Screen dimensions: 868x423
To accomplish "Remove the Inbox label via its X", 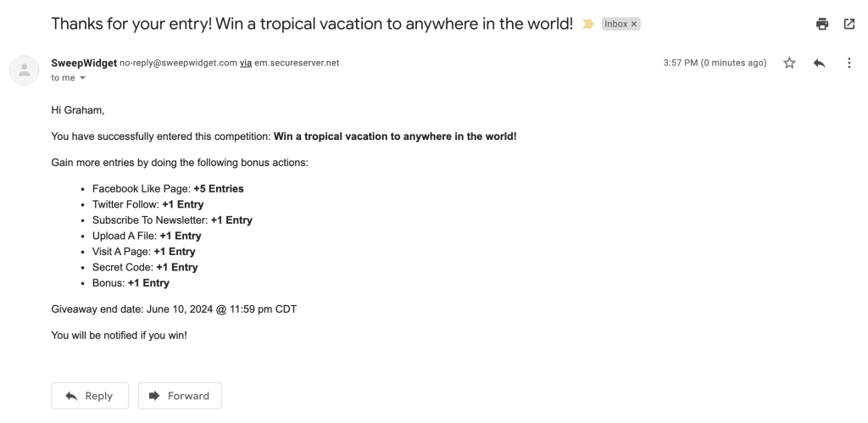I will pyautogui.click(x=634, y=25).
